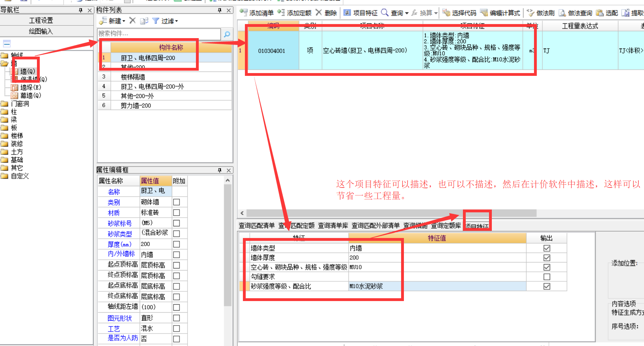Click the delete X icon in 构件列表 toolbar
Viewport: 644px width, 346px height.
click(132, 20)
